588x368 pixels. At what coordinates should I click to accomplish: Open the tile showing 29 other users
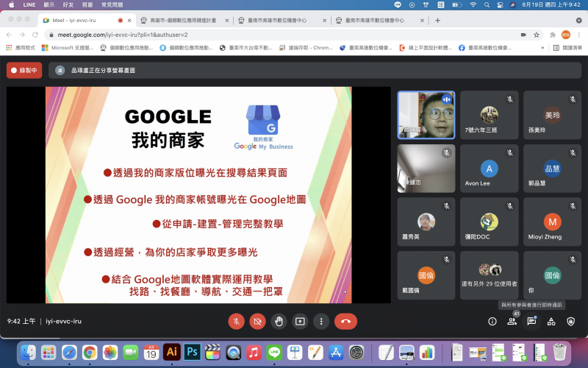pos(489,275)
